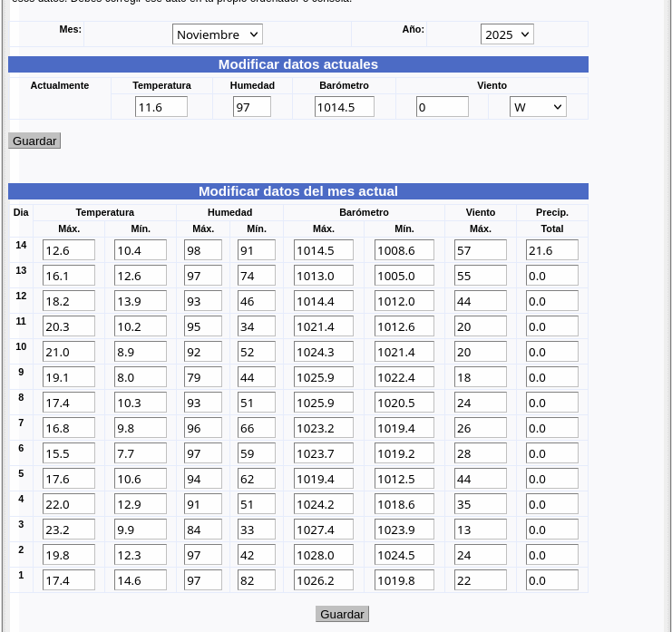Image resolution: width=672 pixels, height=632 pixels.
Task: Open the wind direction dropdown showing W
Action: 538,107
